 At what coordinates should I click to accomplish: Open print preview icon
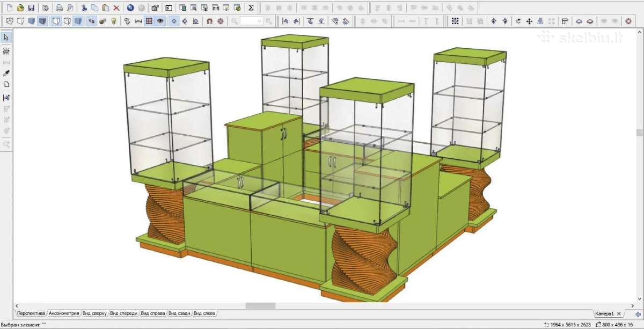pos(70,8)
